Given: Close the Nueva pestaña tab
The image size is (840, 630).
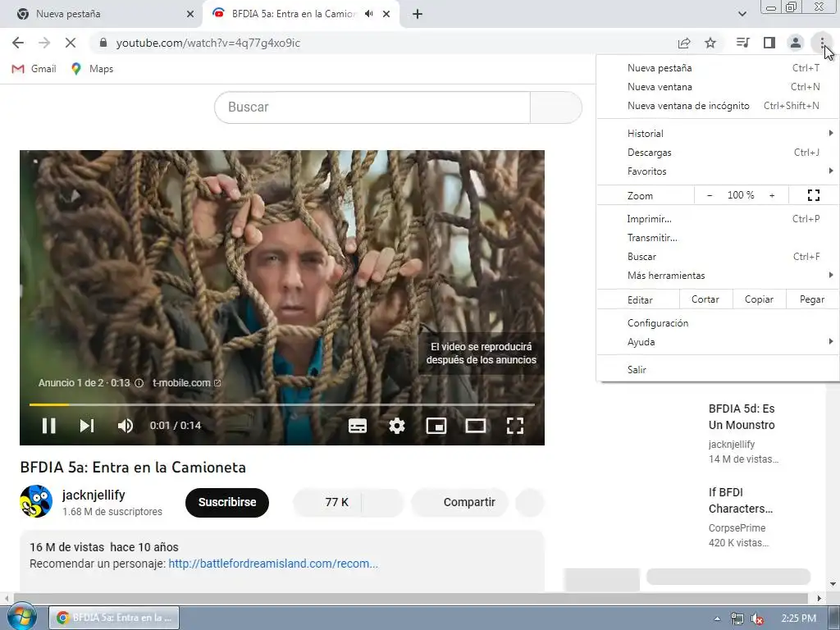Looking at the screenshot, I should pyautogui.click(x=190, y=14).
